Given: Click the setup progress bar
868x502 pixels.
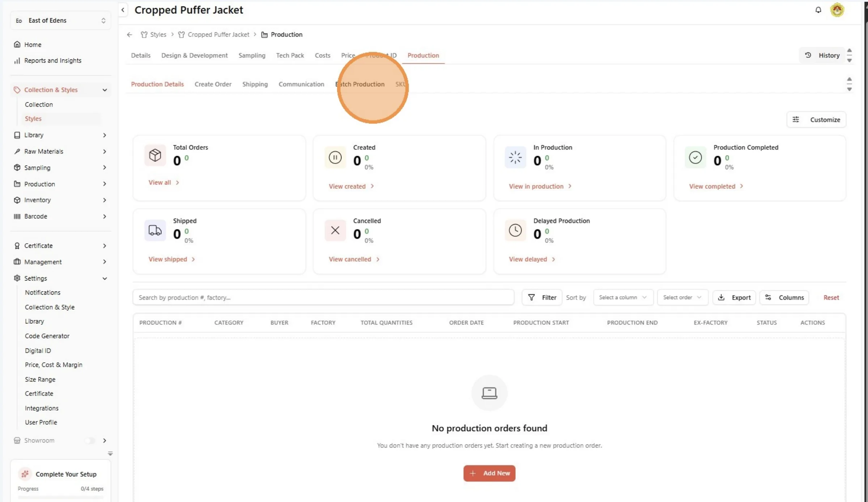Looking at the screenshot, I should (x=60, y=498).
